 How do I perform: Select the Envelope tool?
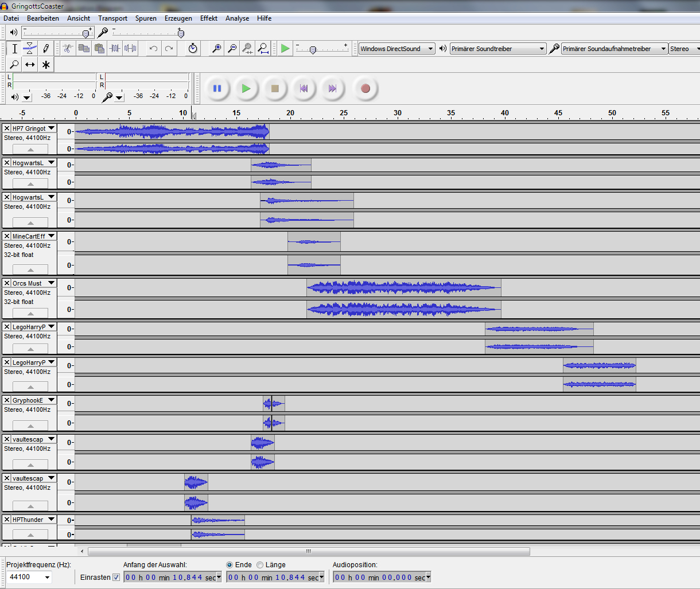click(x=30, y=49)
